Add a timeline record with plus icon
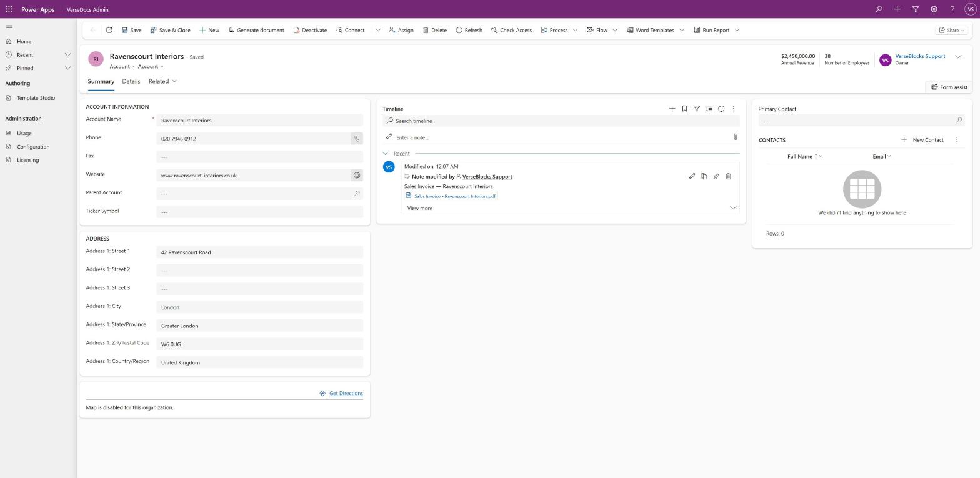The image size is (980, 478). [672, 109]
